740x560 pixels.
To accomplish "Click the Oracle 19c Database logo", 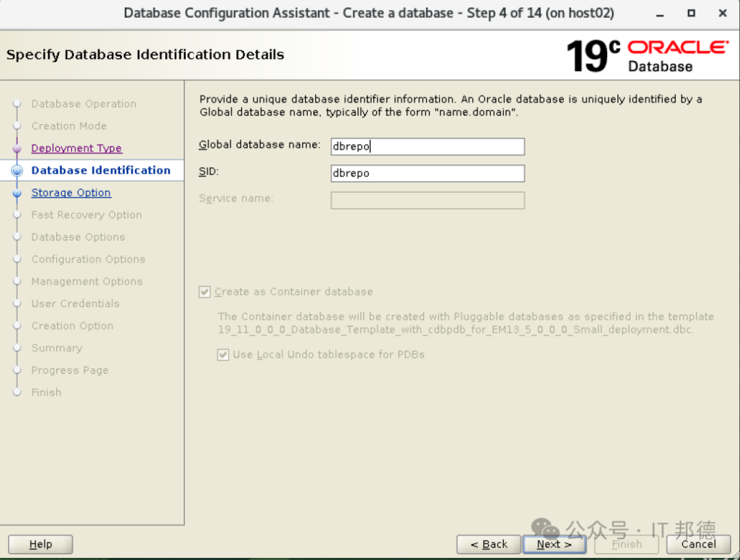I will coord(647,56).
